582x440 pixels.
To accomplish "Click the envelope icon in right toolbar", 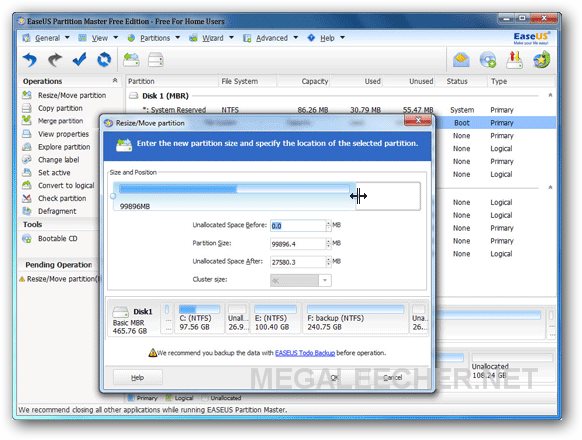I will tap(461, 60).
